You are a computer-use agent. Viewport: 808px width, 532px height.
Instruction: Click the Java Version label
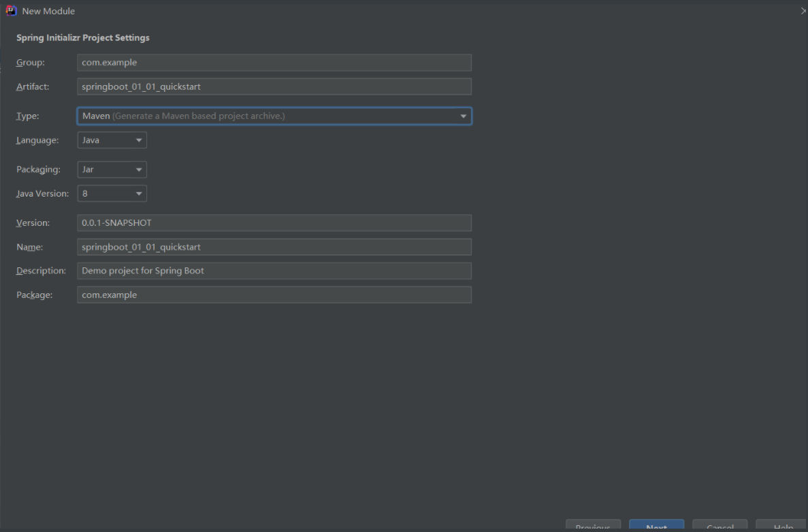[x=42, y=194]
